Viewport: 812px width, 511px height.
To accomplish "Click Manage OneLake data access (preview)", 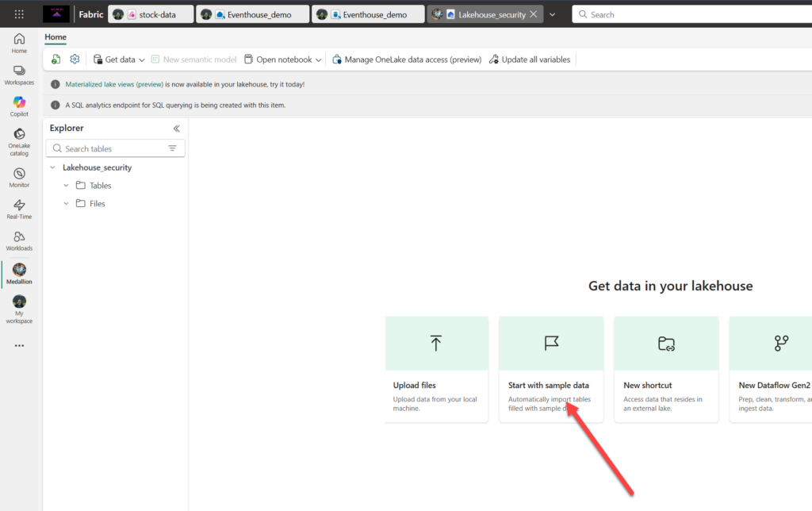I will pos(407,60).
